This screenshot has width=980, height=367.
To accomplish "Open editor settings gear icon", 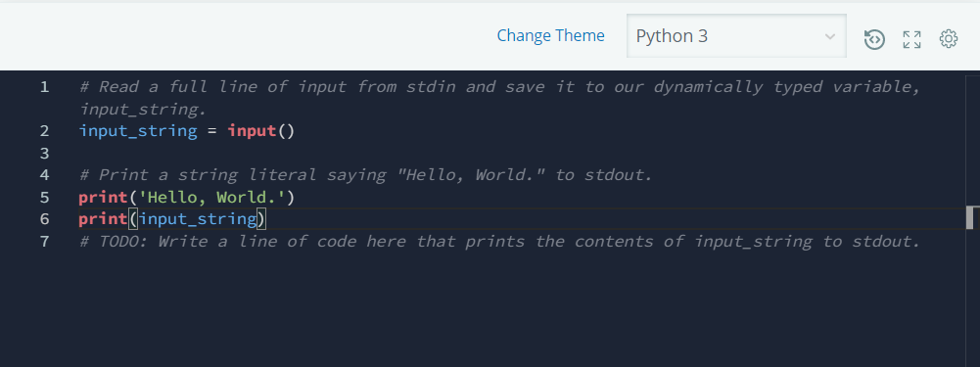I will coord(948,39).
